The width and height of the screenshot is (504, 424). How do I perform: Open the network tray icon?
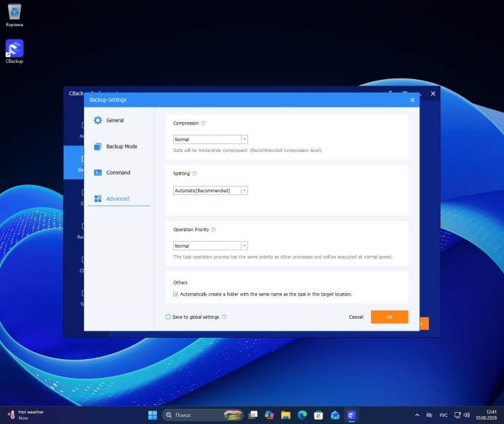[x=457, y=415]
